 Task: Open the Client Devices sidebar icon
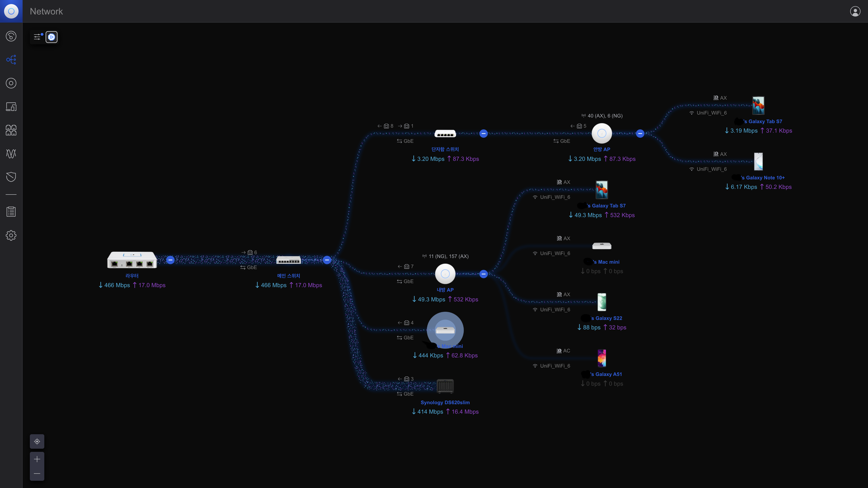[x=11, y=107]
